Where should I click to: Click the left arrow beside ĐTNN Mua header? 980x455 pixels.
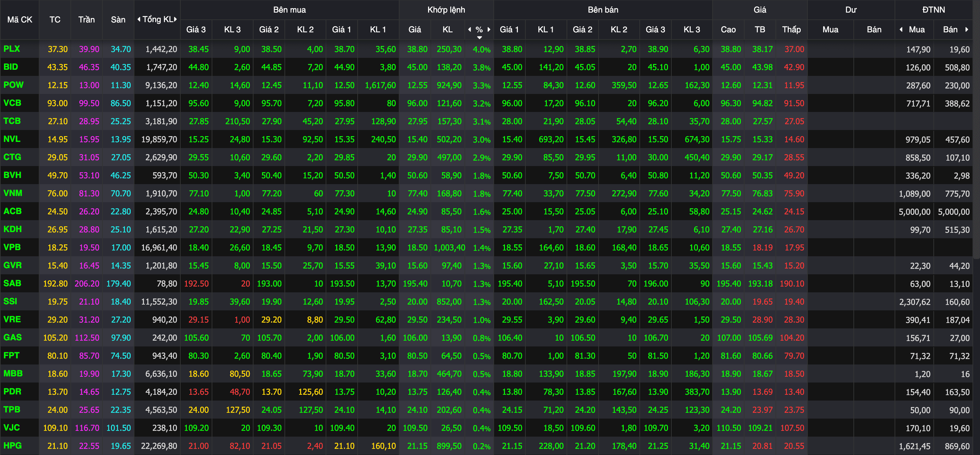click(901, 29)
